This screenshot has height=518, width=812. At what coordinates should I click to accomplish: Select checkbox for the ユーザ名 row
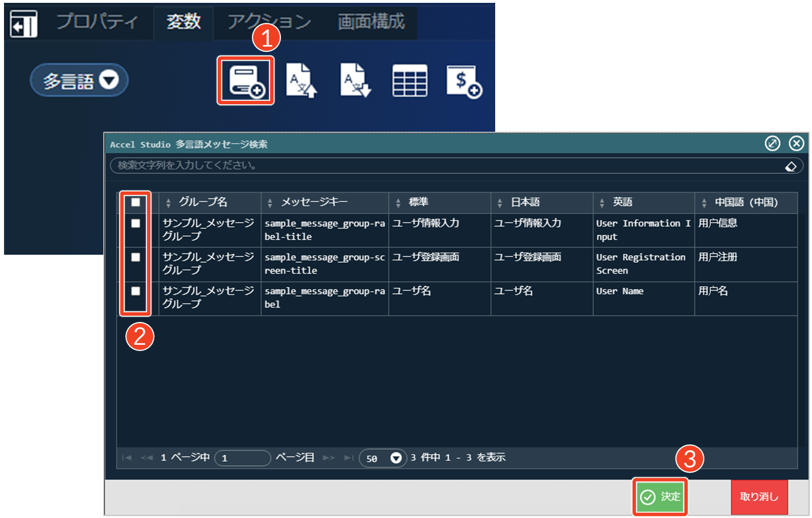pos(136,291)
